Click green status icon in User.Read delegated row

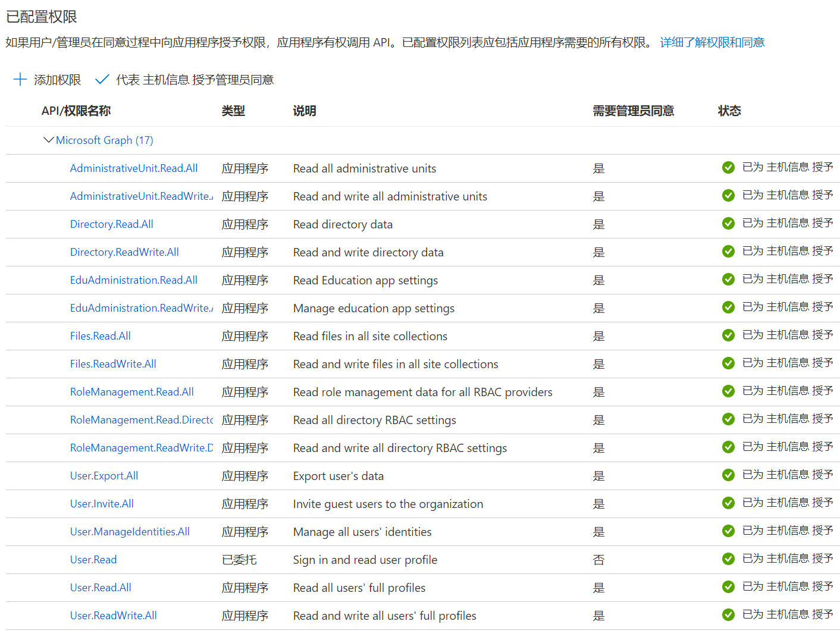point(728,559)
